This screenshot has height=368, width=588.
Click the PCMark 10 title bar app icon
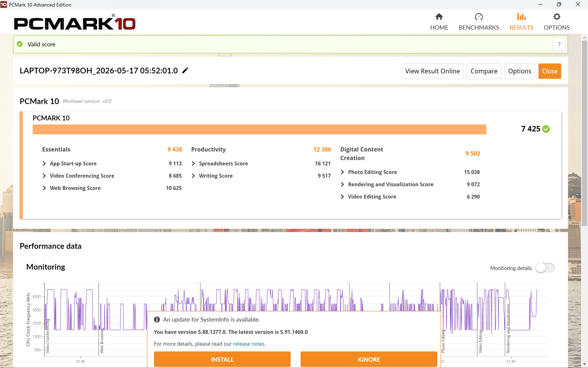[x=4, y=5]
